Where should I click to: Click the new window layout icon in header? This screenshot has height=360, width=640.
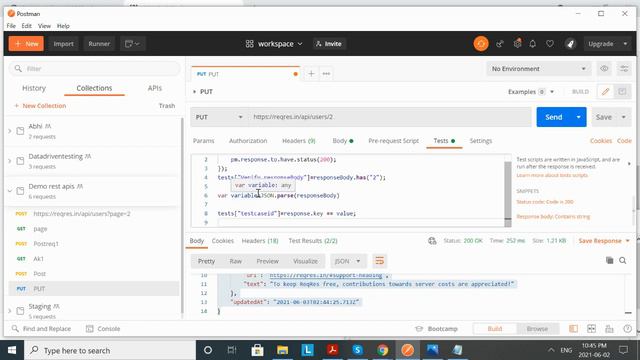click(132, 44)
